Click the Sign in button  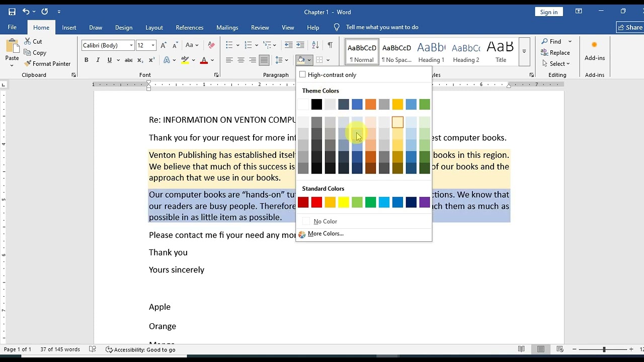[x=548, y=12]
